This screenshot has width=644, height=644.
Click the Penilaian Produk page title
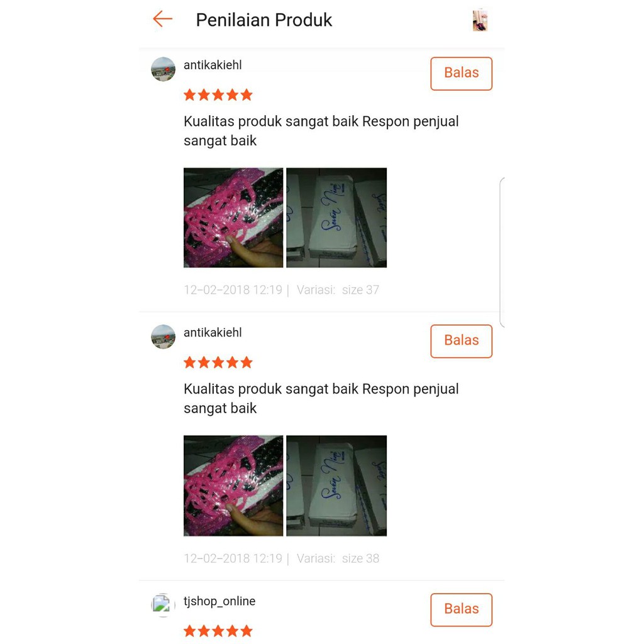point(264,19)
